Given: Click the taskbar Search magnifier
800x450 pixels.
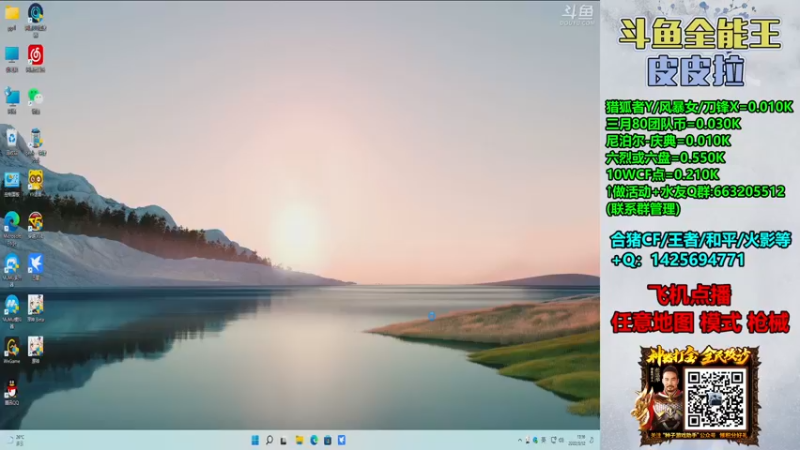Looking at the screenshot, I should pyautogui.click(x=269, y=440).
